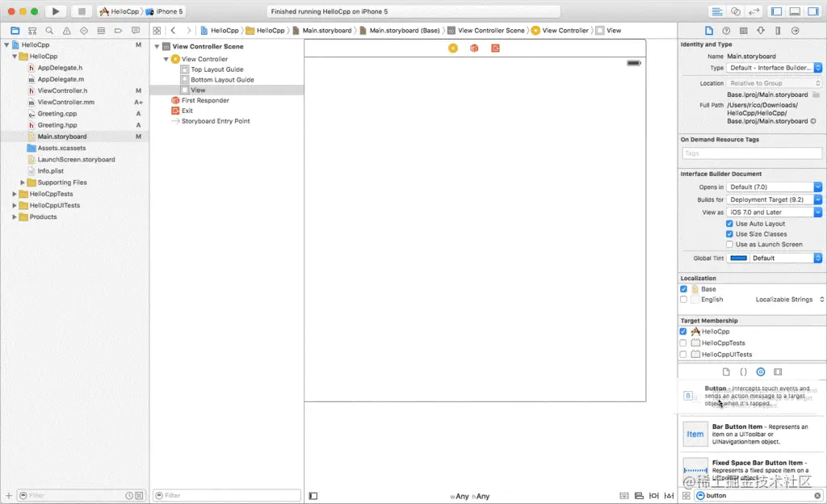Switch to the Assistant editor
Image resolution: width=827 pixels, height=504 pixels.
click(735, 11)
